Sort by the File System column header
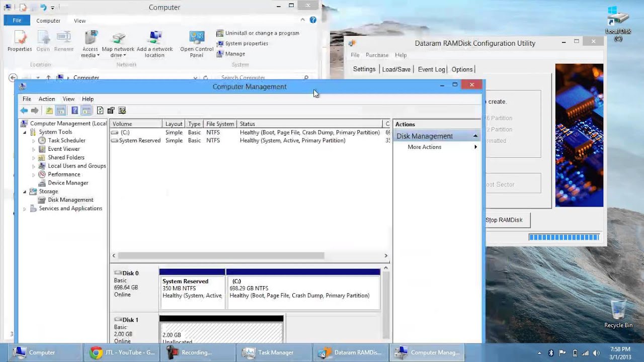The width and height of the screenshot is (644, 362). (x=220, y=124)
